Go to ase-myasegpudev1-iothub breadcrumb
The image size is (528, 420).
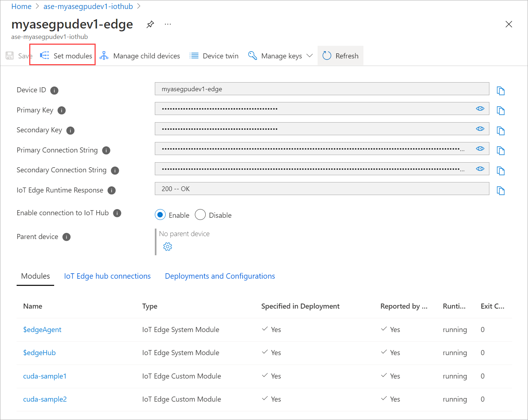pos(88,6)
